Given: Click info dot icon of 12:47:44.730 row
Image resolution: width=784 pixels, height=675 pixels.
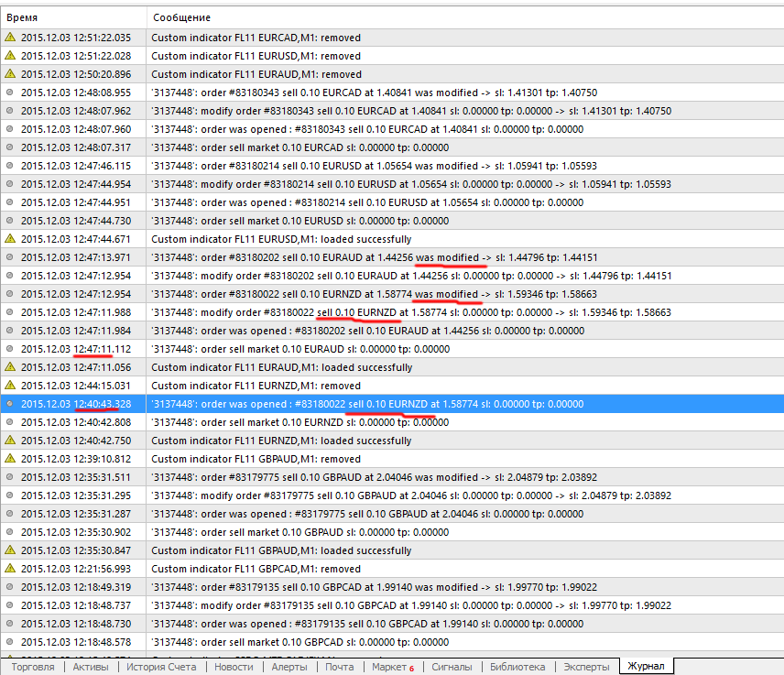Looking at the screenshot, I should point(9,221).
